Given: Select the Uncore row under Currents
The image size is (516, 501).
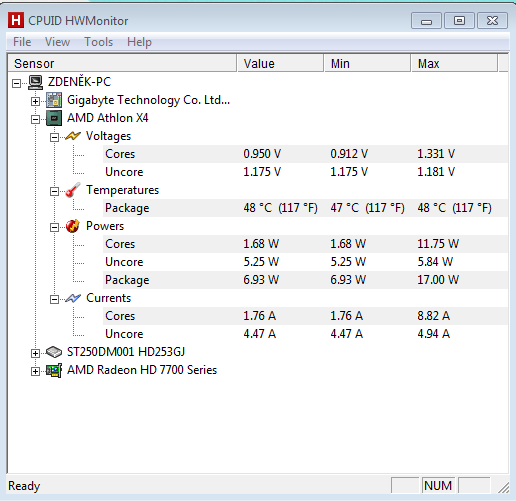Looking at the screenshot, I should [x=306, y=334].
